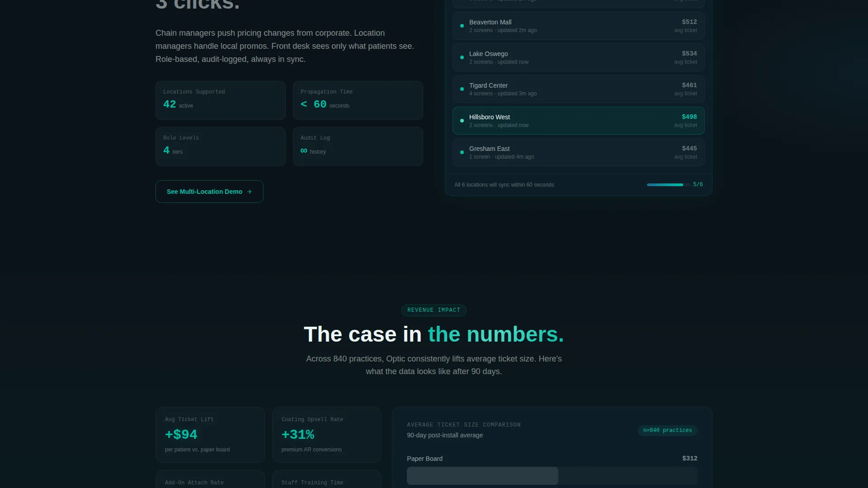Click "90-day post-install average" subtitle
The image size is (868, 488).
pos(445,435)
